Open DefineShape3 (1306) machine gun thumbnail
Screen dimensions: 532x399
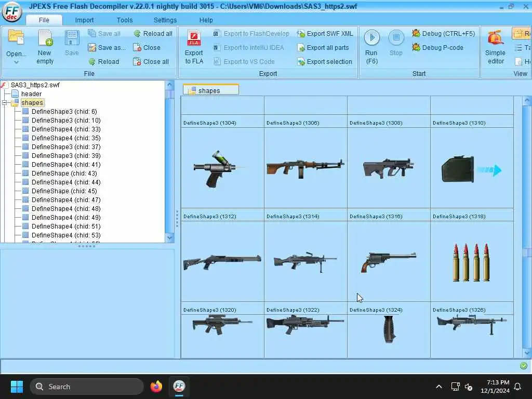pyautogui.click(x=305, y=168)
